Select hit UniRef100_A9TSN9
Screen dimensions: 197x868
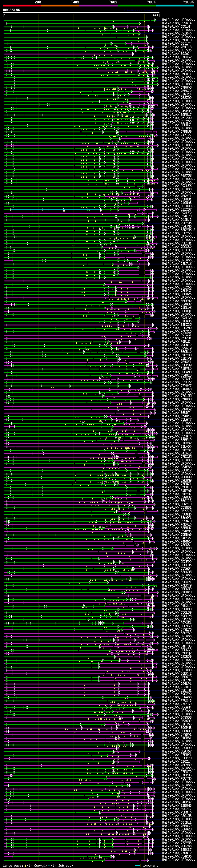coord(177,379)
